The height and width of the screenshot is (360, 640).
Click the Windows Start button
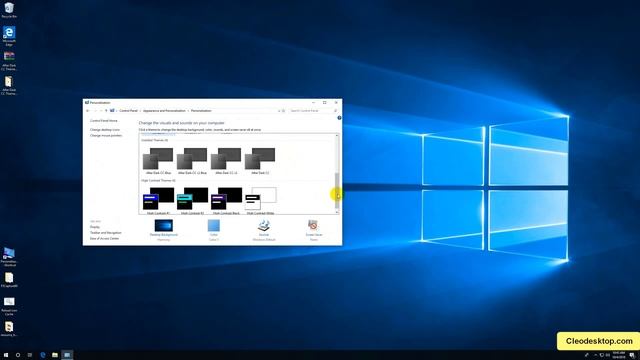[6, 355]
